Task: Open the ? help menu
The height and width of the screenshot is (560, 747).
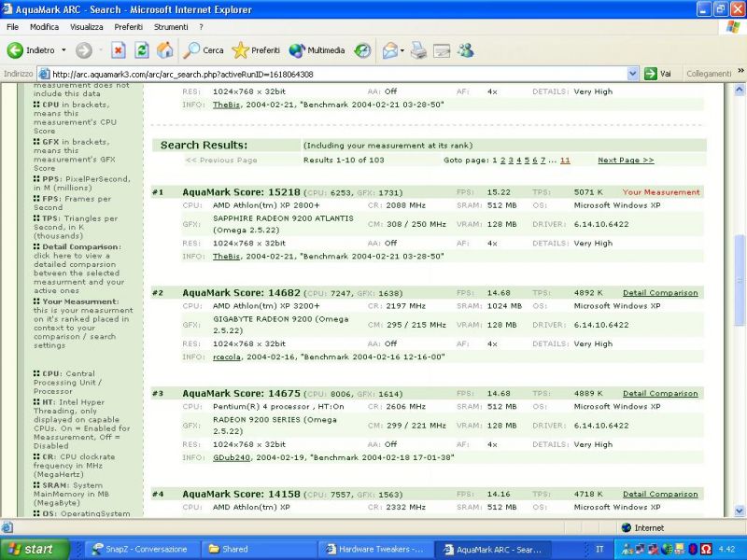Action: click(201, 27)
